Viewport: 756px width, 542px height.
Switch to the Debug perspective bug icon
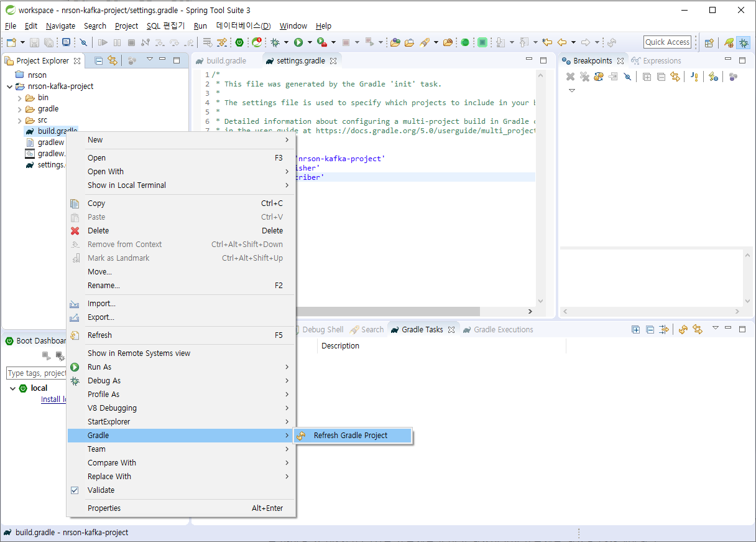[743, 42]
